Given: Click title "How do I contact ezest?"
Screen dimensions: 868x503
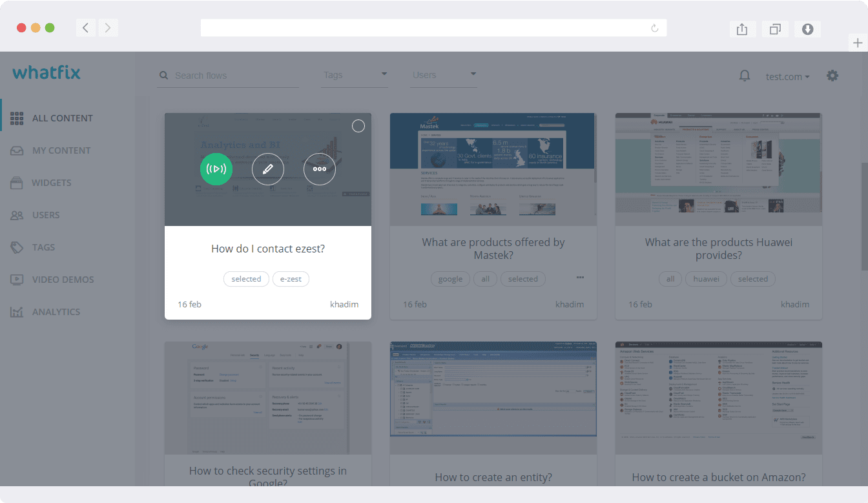Looking at the screenshot, I should 268,249.
